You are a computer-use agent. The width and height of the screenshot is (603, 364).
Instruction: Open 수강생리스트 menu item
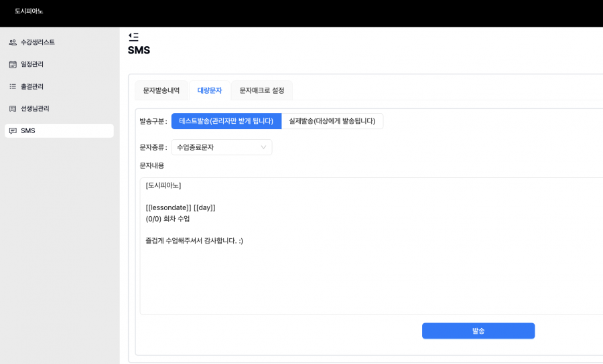coord(59,42)
